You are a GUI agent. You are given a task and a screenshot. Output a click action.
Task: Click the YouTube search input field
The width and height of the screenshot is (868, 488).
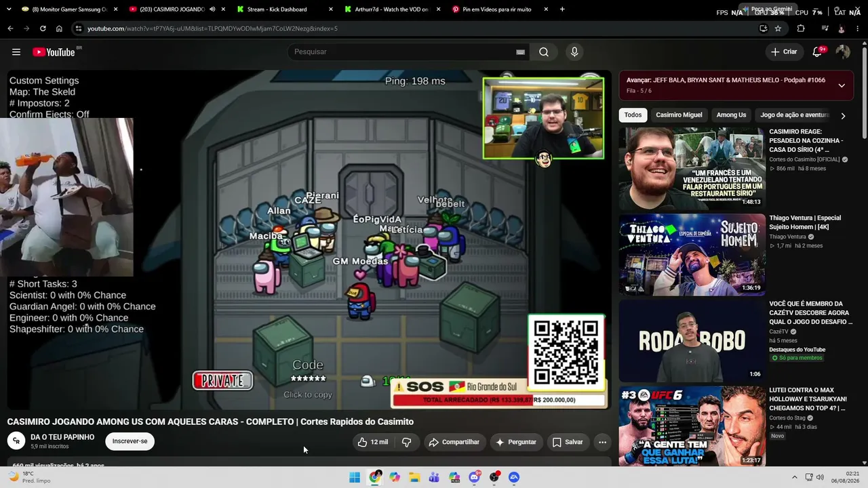click(410, 52)
